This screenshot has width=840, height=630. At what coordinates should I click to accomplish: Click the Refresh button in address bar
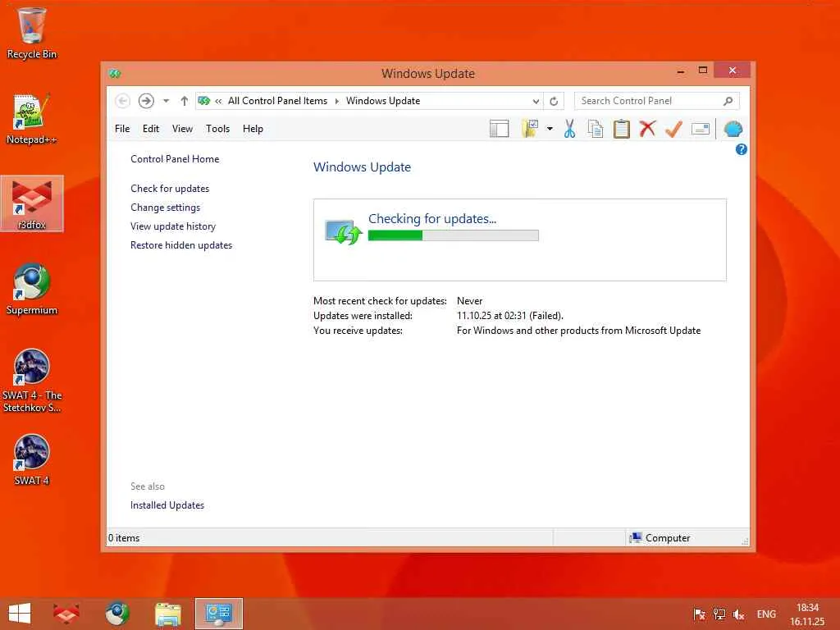(x=554, y=101)
